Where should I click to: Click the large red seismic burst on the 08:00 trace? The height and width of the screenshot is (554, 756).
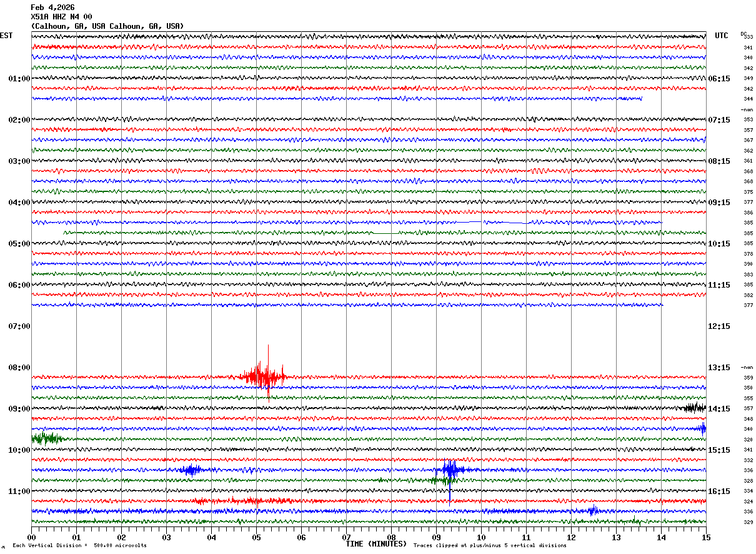[262, 376]
